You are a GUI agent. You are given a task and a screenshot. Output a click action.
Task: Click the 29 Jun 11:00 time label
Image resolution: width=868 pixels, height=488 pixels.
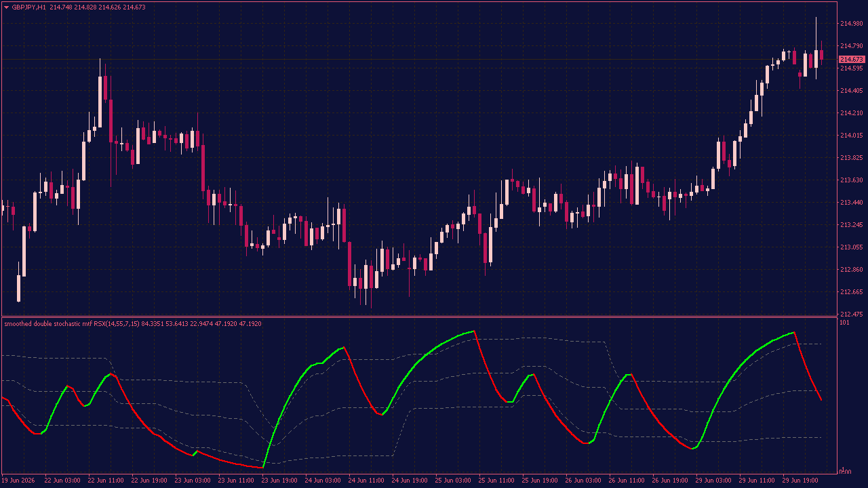[757, 481]
